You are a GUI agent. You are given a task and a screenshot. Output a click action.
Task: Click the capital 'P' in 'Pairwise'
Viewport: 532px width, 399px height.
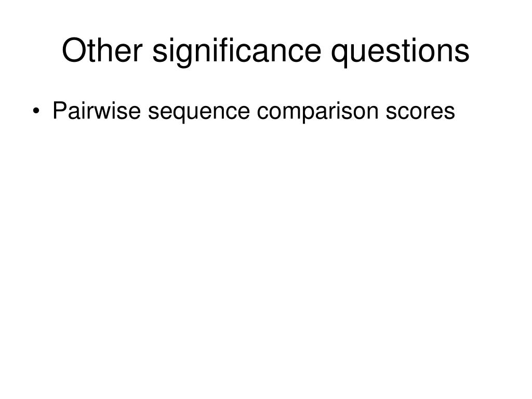point(60,110)
